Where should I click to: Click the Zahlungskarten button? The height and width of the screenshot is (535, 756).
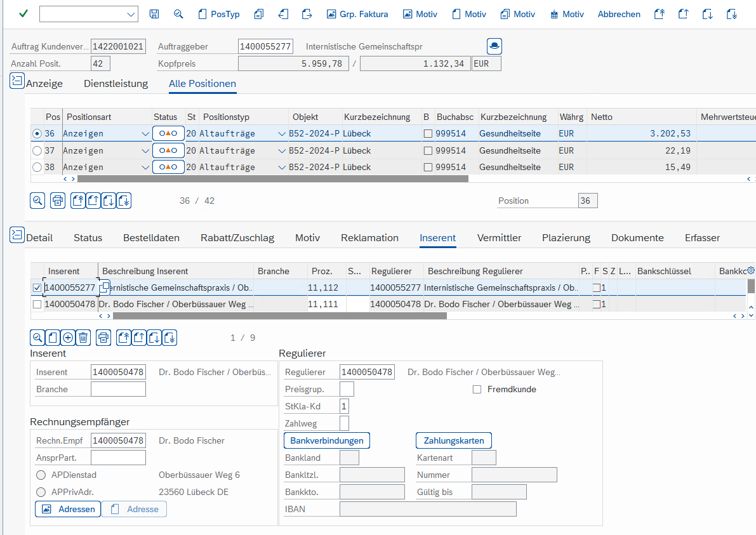454,440
